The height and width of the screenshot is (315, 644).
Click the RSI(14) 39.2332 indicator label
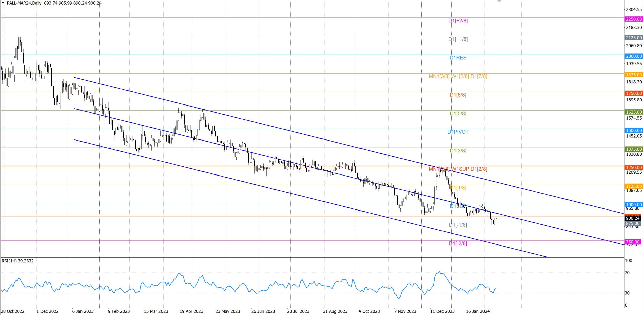(x=18, y=261)
